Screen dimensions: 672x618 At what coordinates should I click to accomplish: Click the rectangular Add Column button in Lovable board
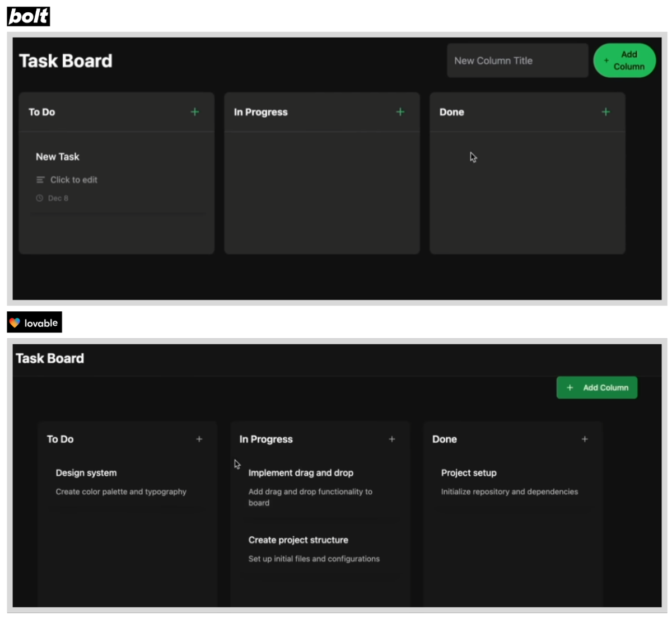pos(597,387)
